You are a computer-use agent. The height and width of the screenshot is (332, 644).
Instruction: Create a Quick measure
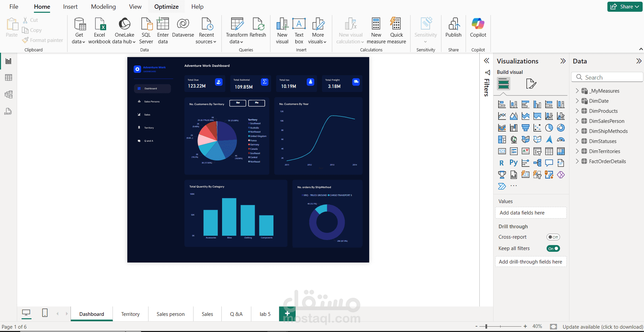click(397, 31)
